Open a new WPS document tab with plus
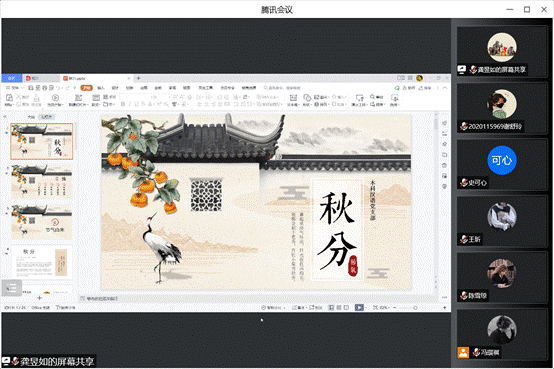 138,78
